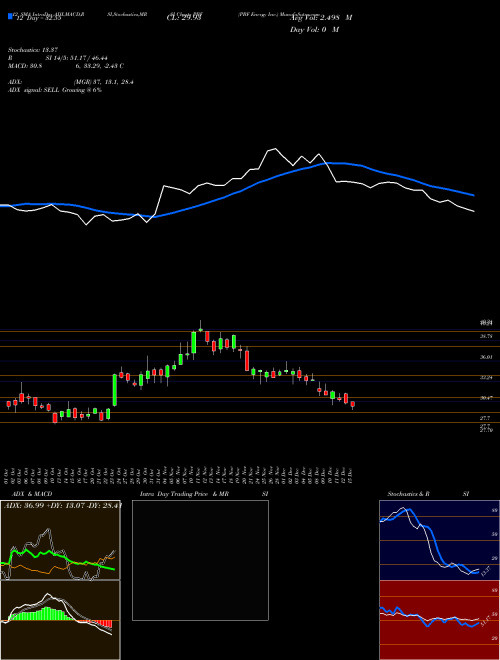Click the large red drop candle after the peak

pyautogui.click(x=247, y=360)
